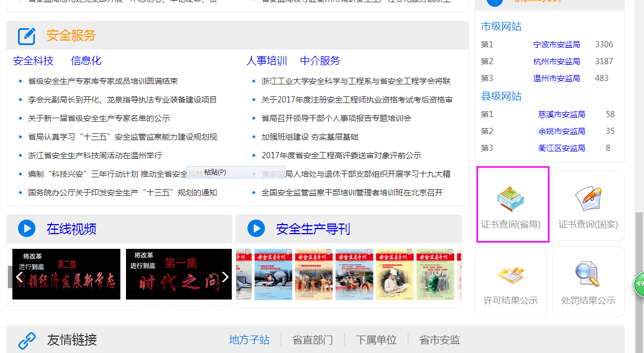The image size is (644, 353).
Task: Open 省局召开领导干部个人事项报告专题培训会
Action: pos(336,118)
